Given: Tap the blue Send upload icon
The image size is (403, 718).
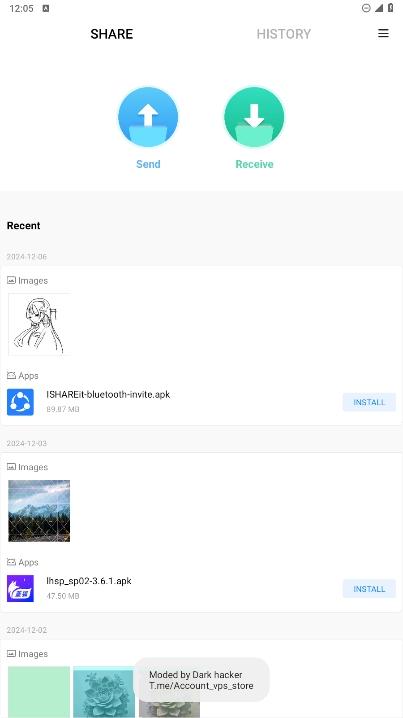Looking at the screenshot, I should 148,117.
